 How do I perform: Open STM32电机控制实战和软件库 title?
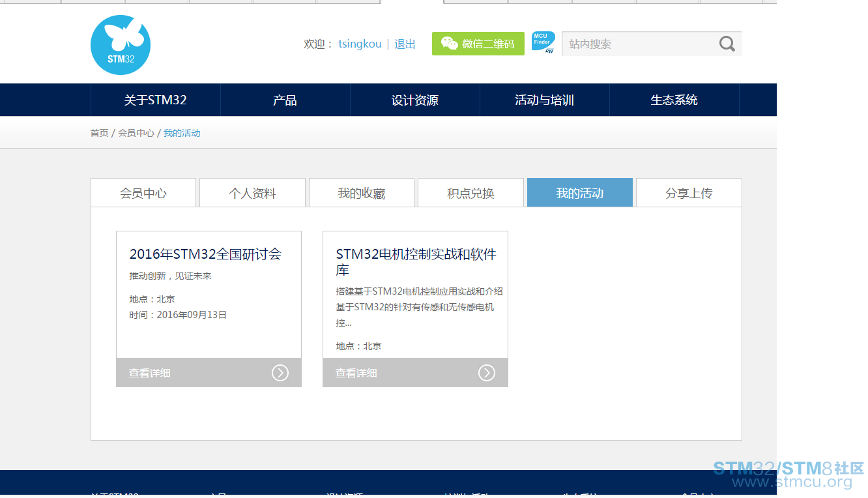coord(416,262)
